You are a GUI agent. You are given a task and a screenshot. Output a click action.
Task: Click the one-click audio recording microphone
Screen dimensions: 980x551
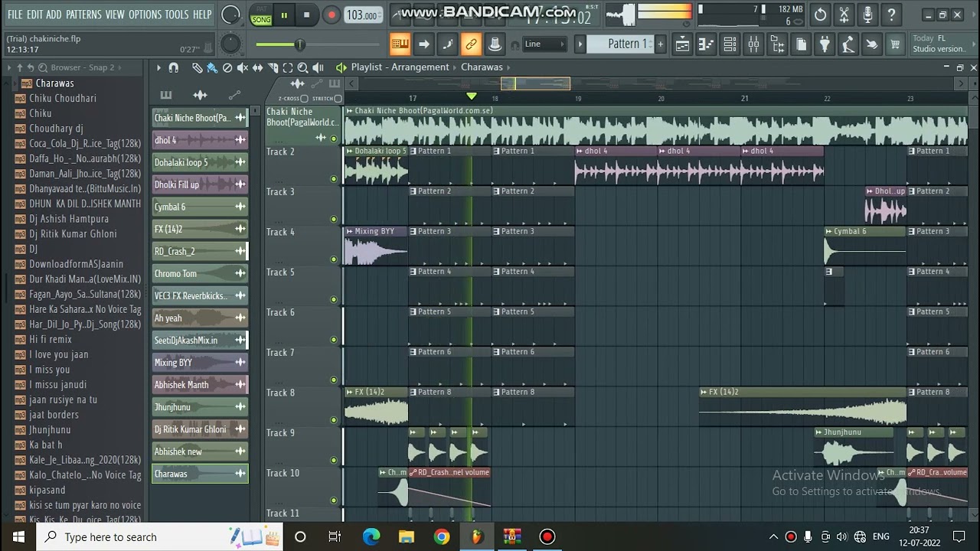pyautogui.click(x=867, y=15)
